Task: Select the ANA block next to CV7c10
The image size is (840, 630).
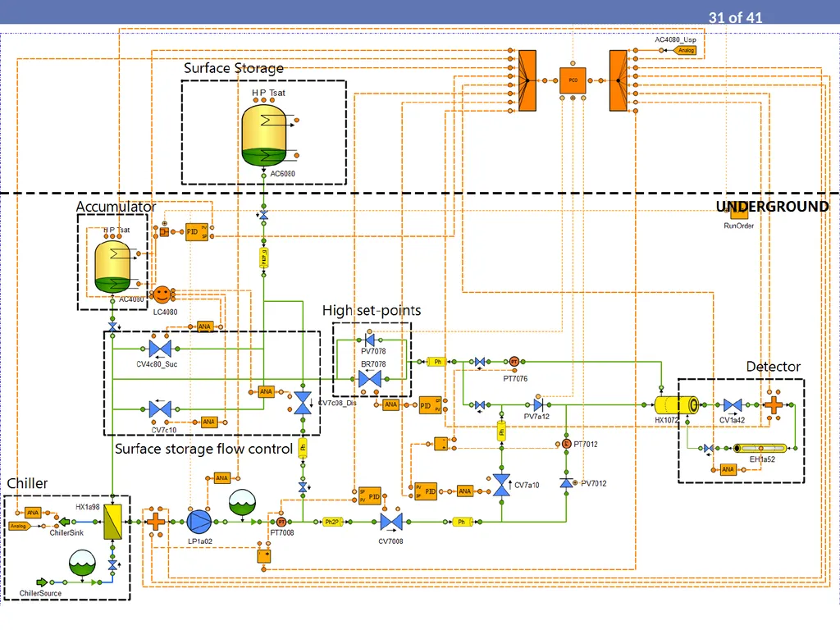Action: point(209,422)
